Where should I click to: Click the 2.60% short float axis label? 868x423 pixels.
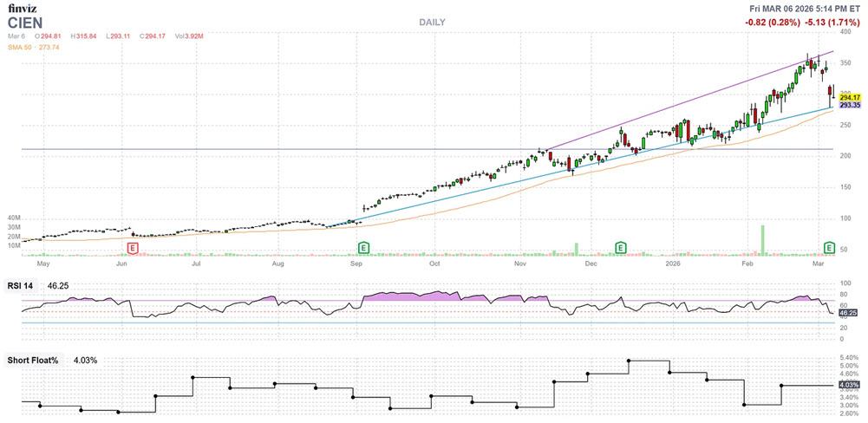click(x=848, y=413)
